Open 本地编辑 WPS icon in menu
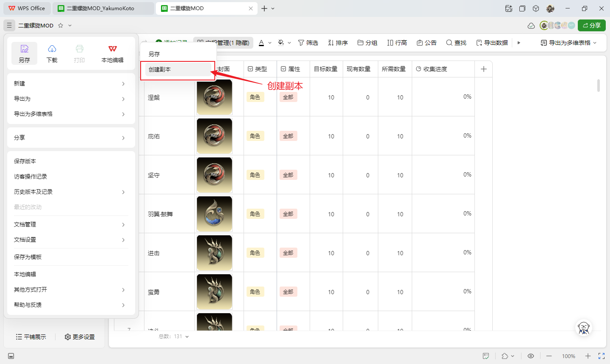This screenshot has width=610, height=364. click(x=113, y=49)
